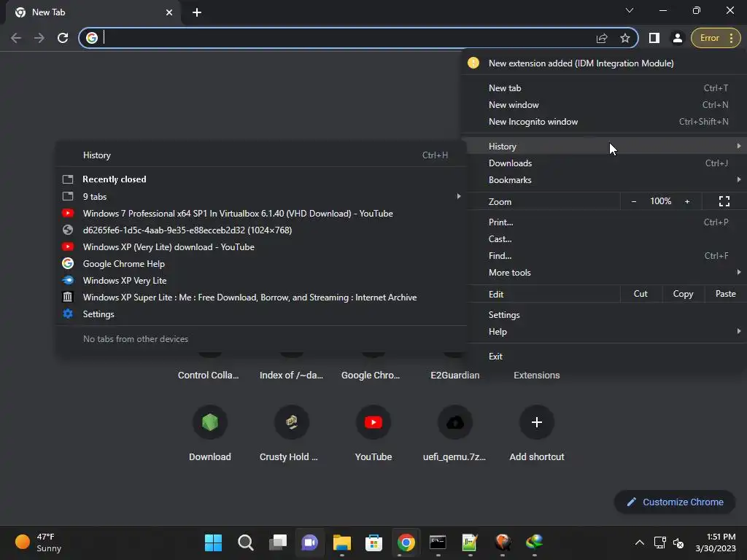Image resolution: width=747 pixels, height=560 pixels.
Task: Open full History page with Ctrl+H entry
Action: pyautogui.click(x=261, y=155)
